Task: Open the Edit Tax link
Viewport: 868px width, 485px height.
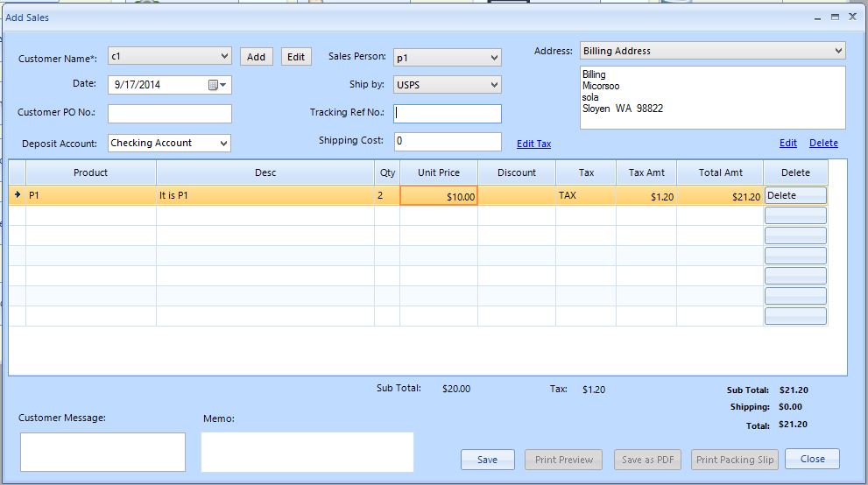Action: point(533,144)
